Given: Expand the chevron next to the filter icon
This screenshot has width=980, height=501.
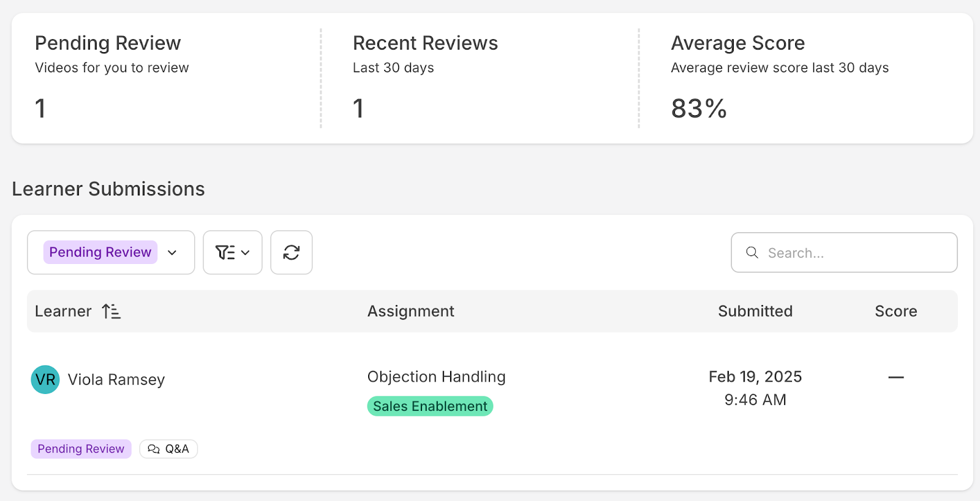Looking at the screenshot, I should click(x=246, y=252).
